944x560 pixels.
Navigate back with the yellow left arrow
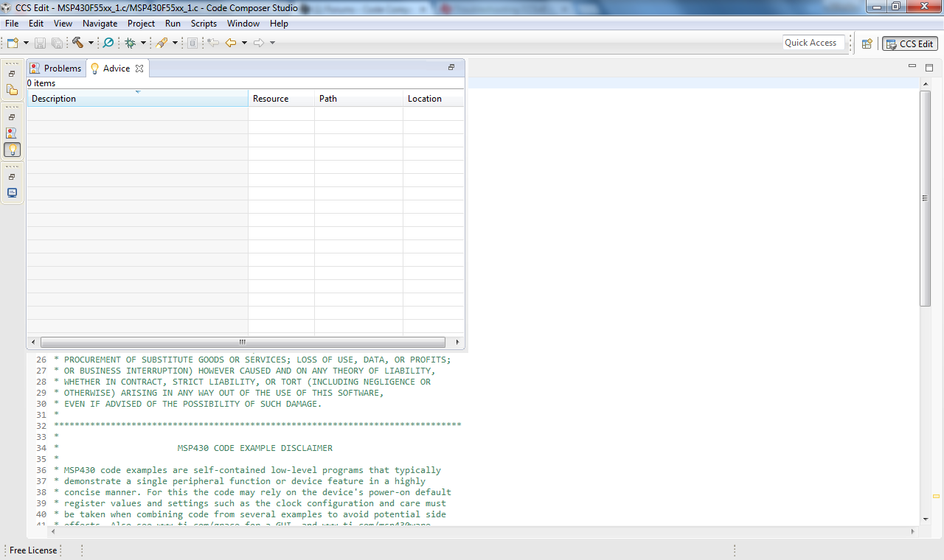pyautogui.click(x=231, y=43)
